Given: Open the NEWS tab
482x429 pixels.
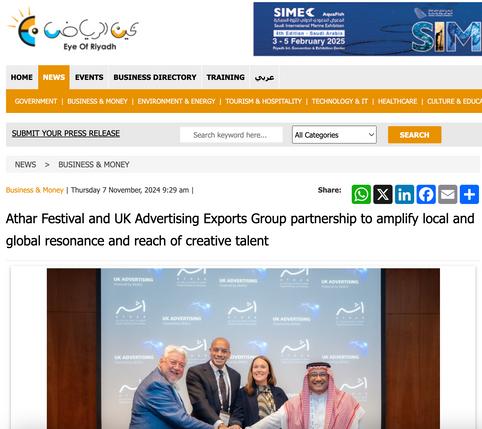Looking at the screenshot, I should pos(54,77).
